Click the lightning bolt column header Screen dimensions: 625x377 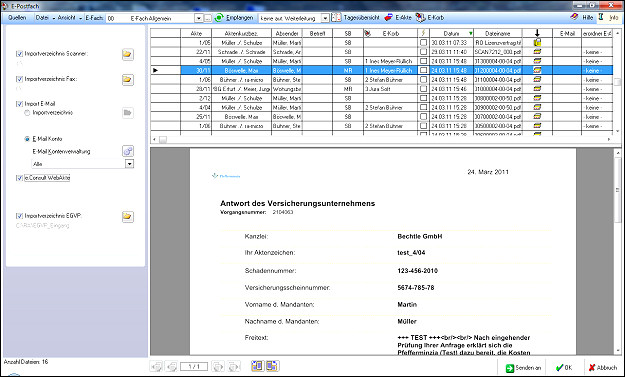point(423,33)
